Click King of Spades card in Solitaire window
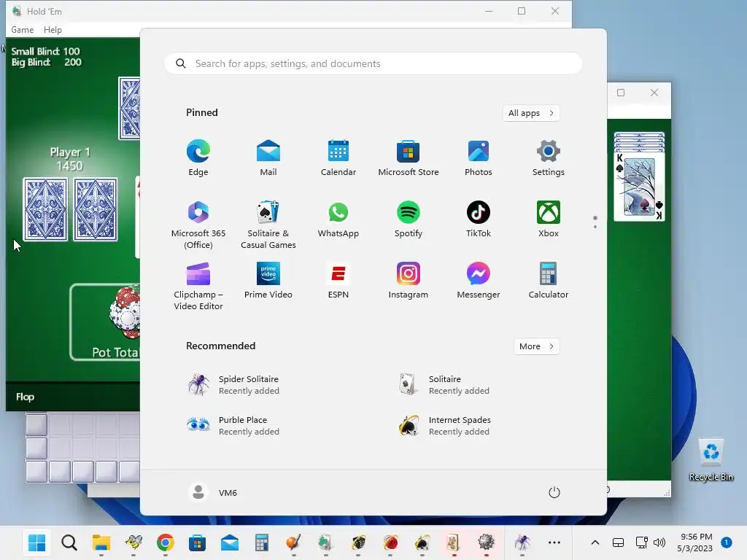Screen dimensions: 747x560 (x=639, y=186)
